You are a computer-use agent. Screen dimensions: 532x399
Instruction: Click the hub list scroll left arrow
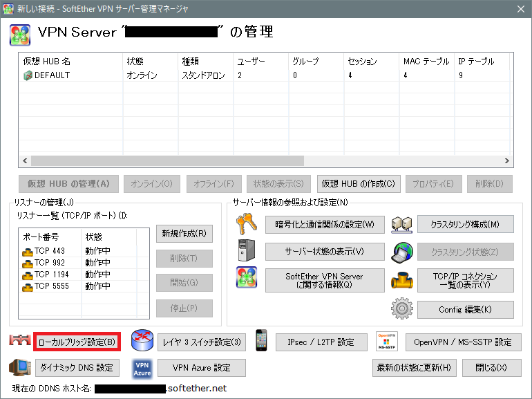(25, 161)
